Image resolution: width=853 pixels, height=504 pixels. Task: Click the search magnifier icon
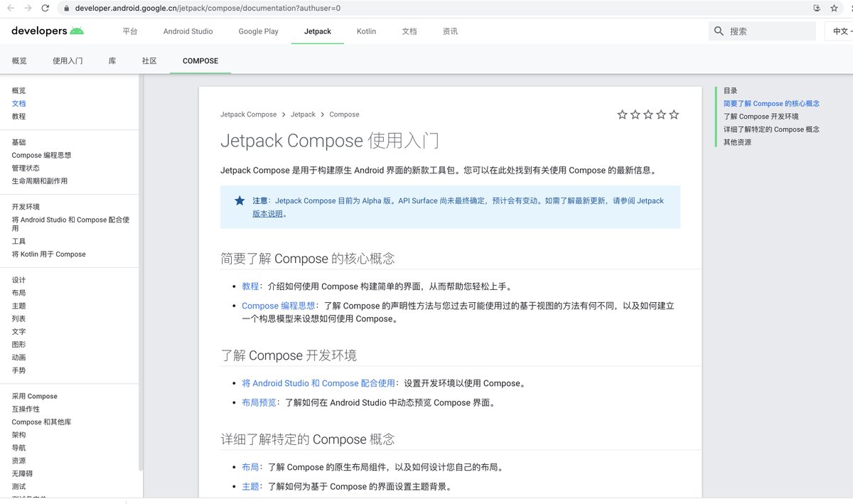[719, 31]
